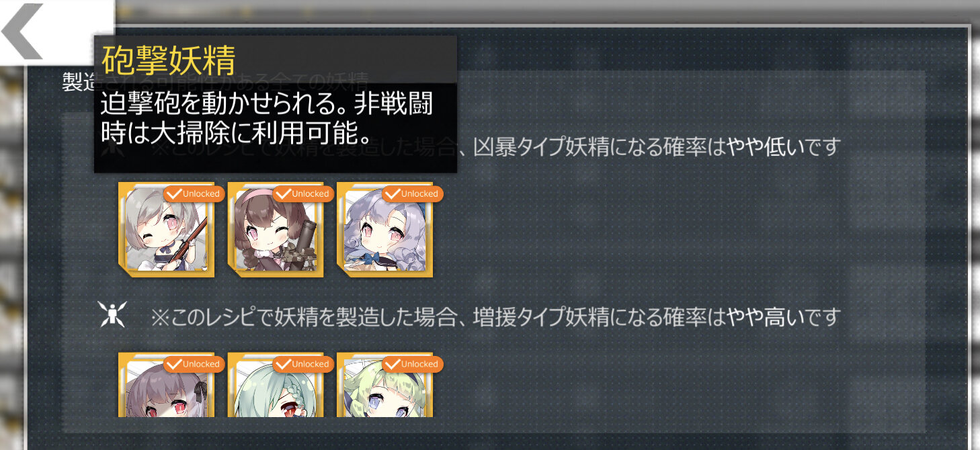Click the partially hidden 製造 header text

pyautogui.click(x=79, y=81)
